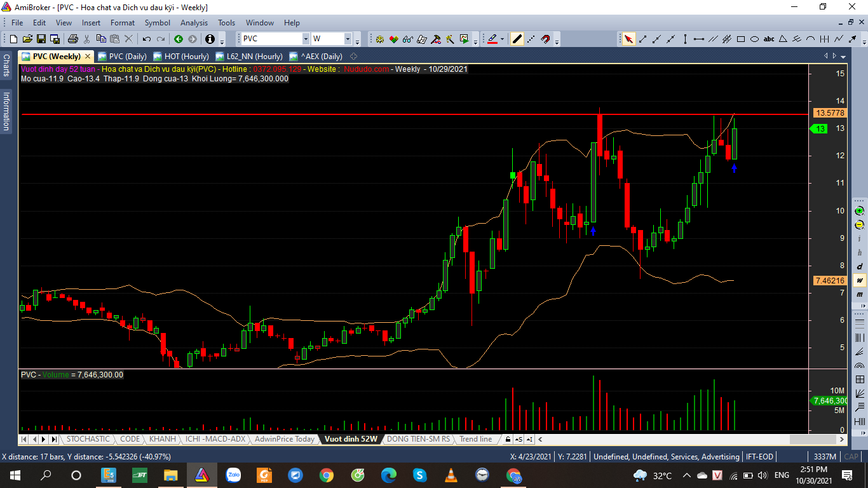Open the black info icon
This screenshot has height=488, width=868.
pyautogui.click(x=210, y=39)
